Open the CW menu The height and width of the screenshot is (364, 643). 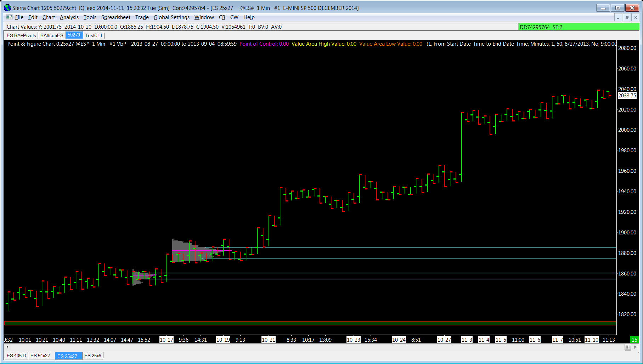234,17
